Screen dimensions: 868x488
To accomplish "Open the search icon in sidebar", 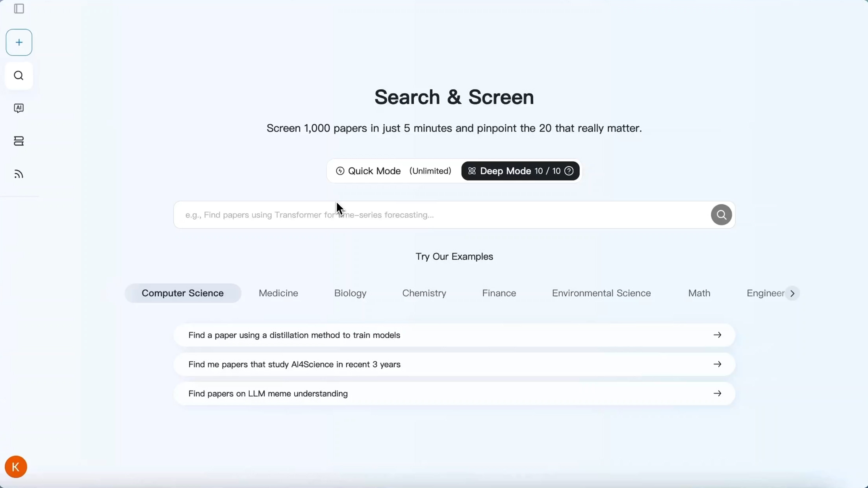I will pyautogui.click(x=19, y=76).
